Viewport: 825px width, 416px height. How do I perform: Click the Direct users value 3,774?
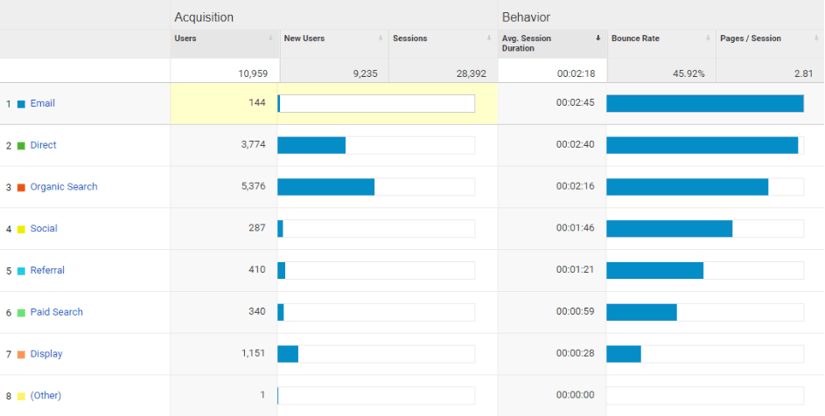pyautogui.click(x=253, y=145)
